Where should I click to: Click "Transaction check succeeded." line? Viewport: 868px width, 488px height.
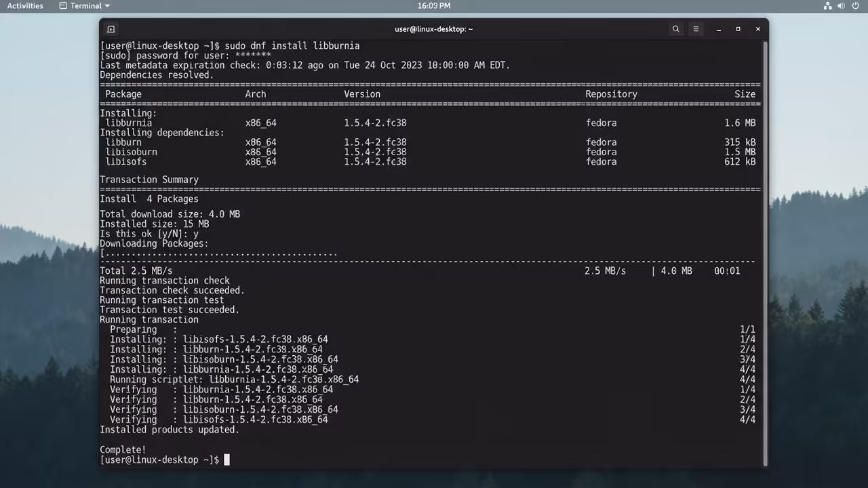point(172,291)
